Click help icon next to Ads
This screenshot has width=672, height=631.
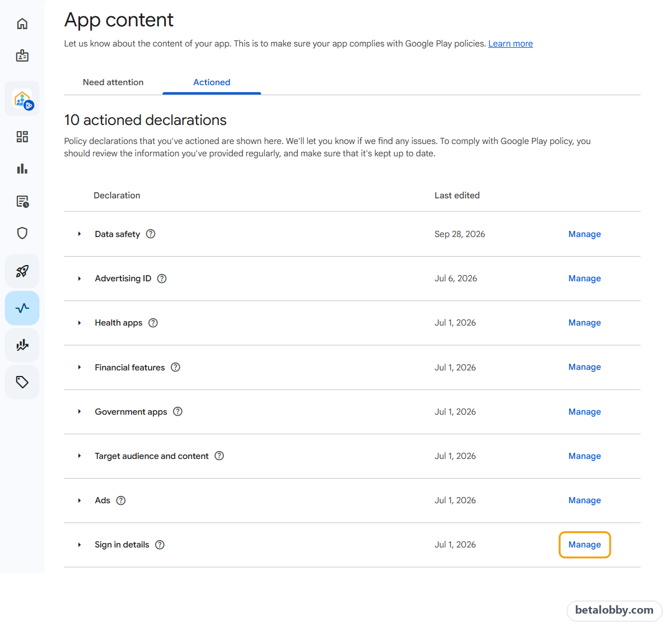click(x=121, y=500)
